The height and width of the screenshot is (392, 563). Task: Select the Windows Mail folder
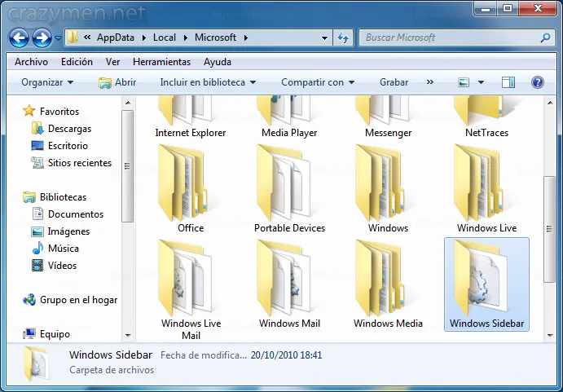289,284
